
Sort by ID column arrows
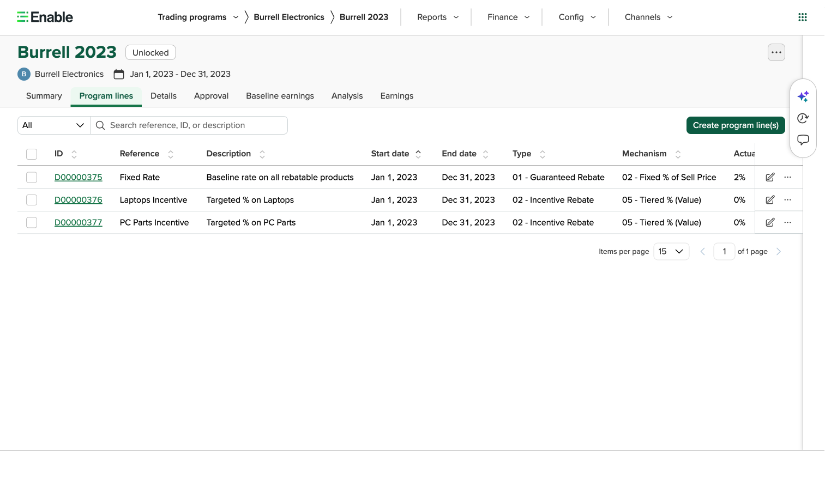pyautogui.click(x=74, y=154)
